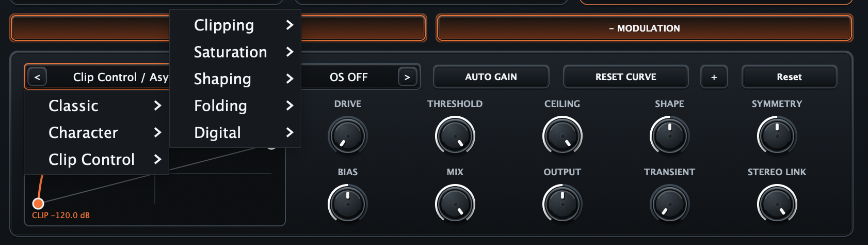Viewport: 868px width, 245px height.
Task: Expand the Folding submenu
Action: pyautogui.click(x=235, y=105)
